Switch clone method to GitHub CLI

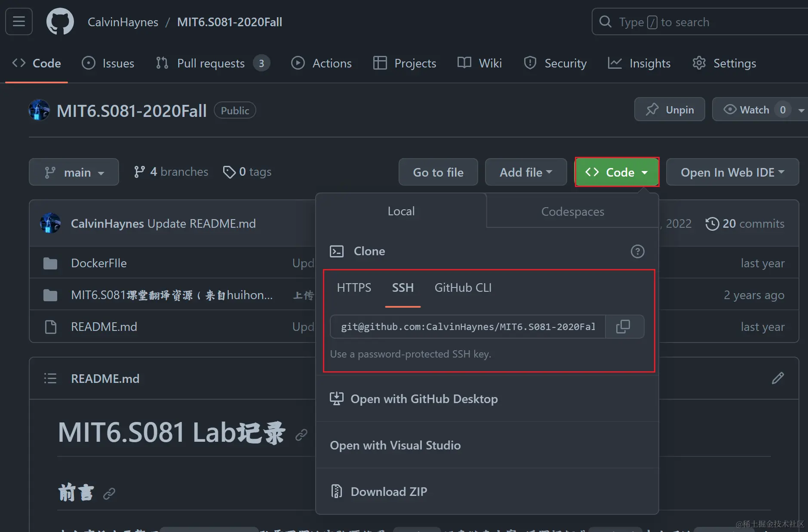pos(463,287)
